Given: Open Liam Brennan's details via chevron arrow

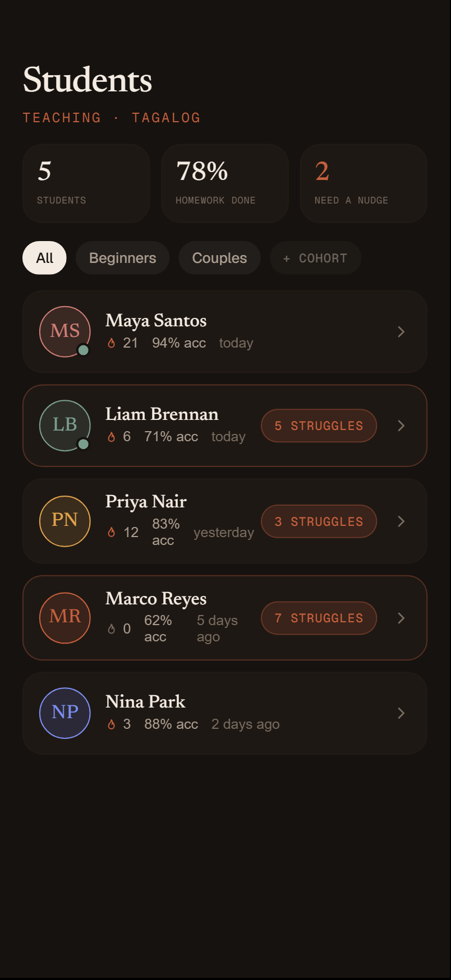Looking at the screenshot, I should click(401, 426).
